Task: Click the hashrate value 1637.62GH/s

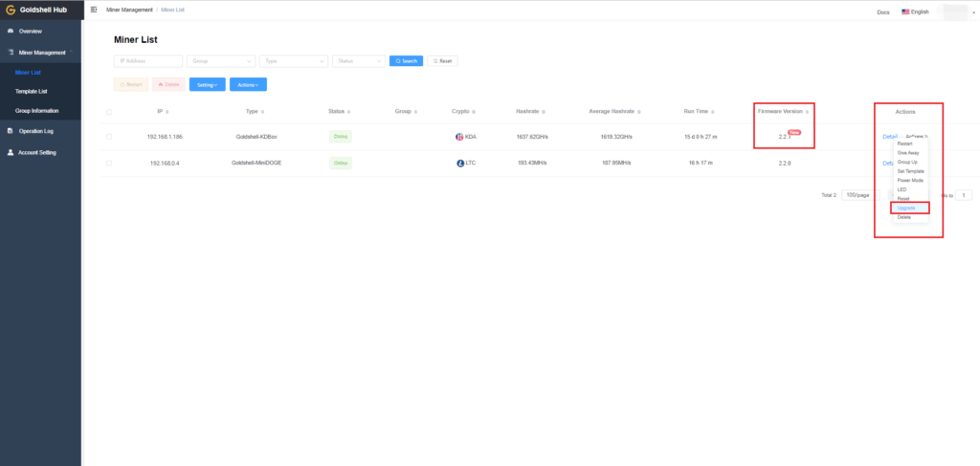Action: (x=532, y=137)
